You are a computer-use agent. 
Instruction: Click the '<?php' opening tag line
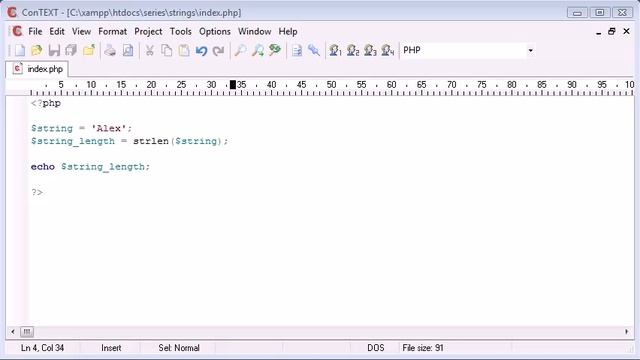tap(46, 103)
